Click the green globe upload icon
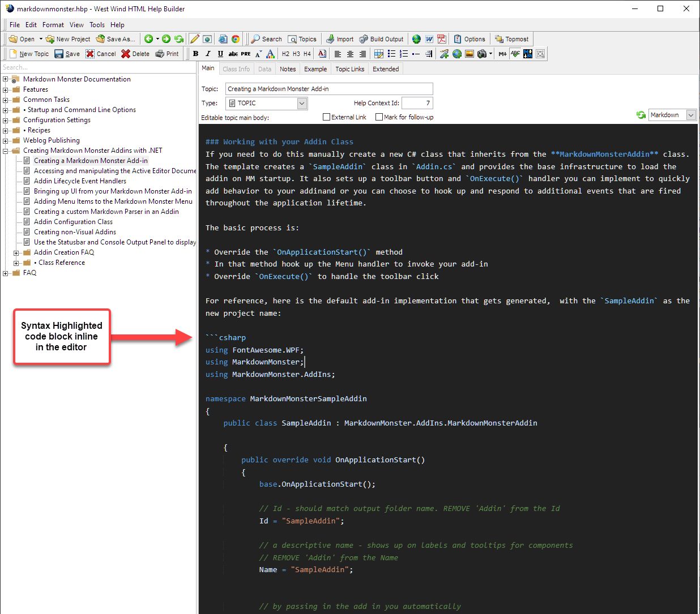This screenshot has width=700, height=614. click(416, 39)
